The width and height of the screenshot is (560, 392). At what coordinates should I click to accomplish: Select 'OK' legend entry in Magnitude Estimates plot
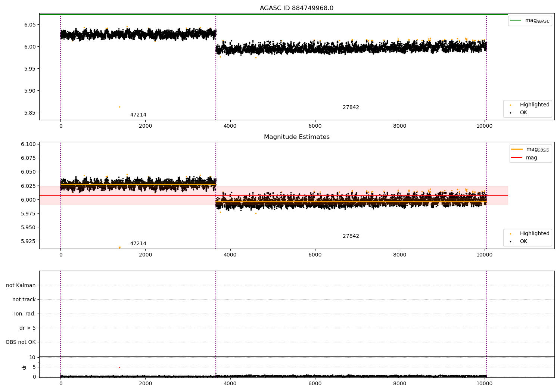523,242
